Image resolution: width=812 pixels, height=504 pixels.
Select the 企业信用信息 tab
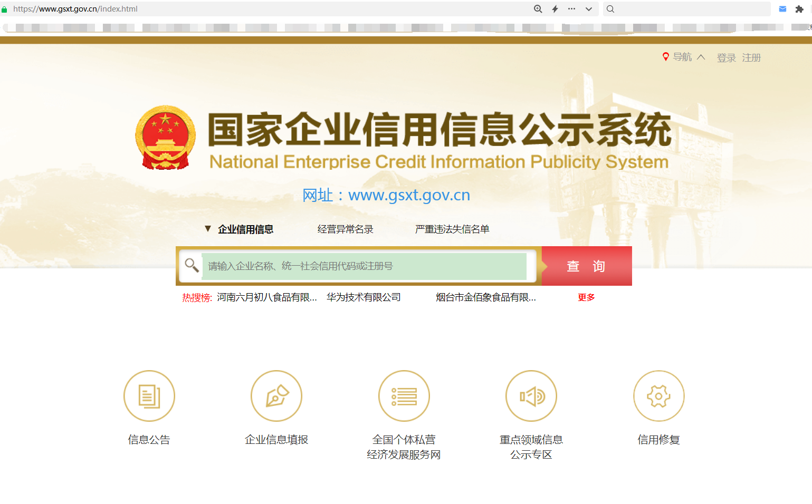(245, 229)
